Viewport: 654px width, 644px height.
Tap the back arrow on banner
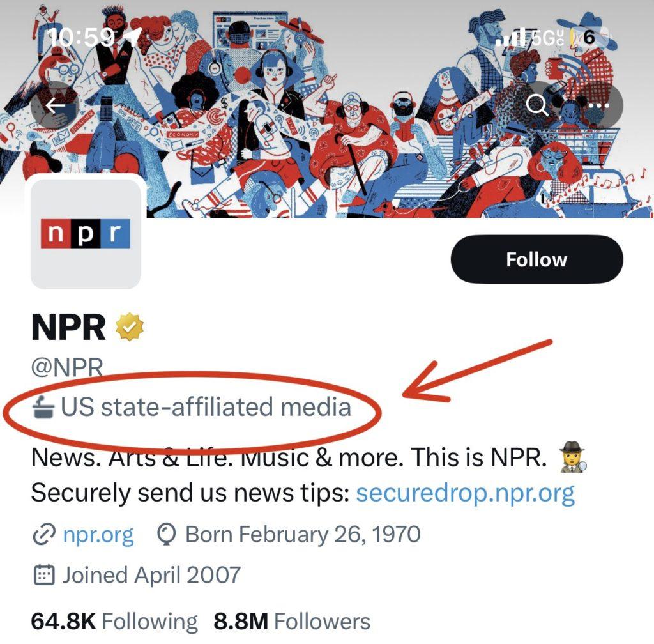54,105
